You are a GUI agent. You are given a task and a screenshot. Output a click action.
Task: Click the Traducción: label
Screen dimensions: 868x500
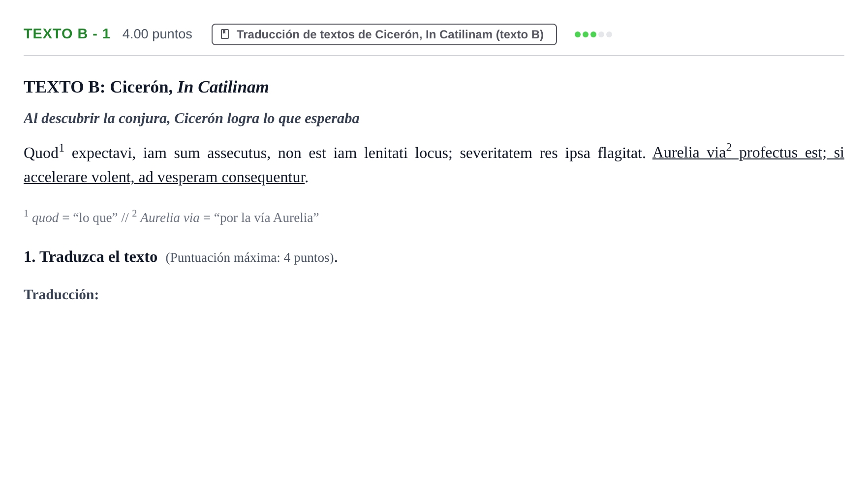[61, 294]
